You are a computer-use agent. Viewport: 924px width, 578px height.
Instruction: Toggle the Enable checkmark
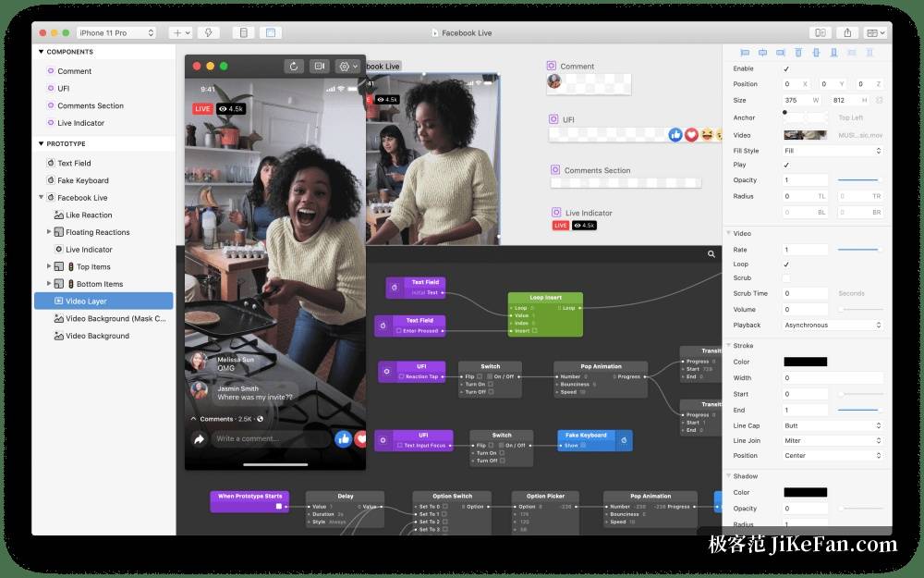click(786, 69)
